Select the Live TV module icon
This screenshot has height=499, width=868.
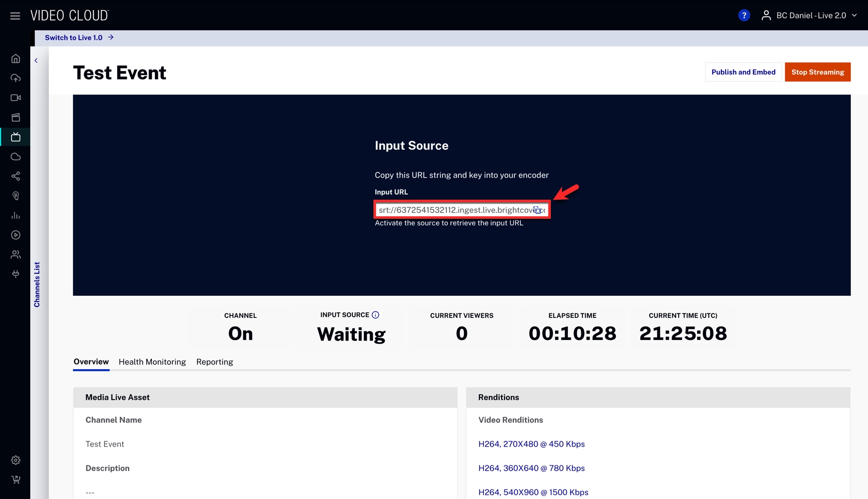(16, 137)
